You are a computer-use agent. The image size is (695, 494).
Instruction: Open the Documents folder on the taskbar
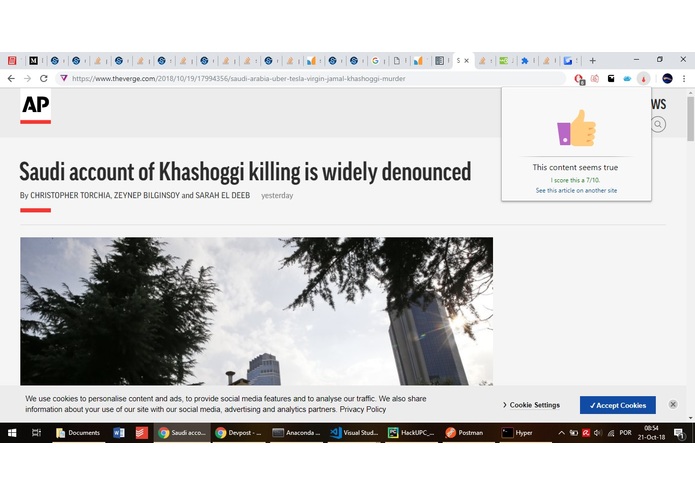[x=78, y=433]
